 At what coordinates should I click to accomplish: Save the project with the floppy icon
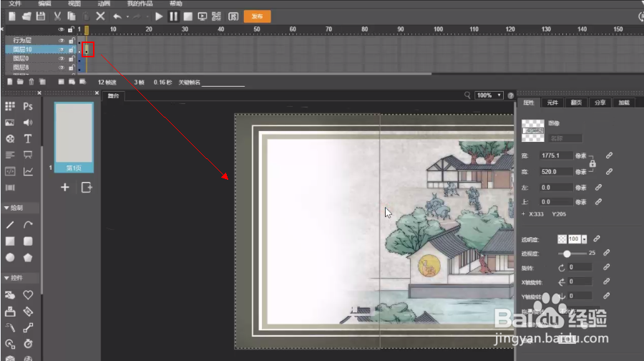(x=40, y=16)
